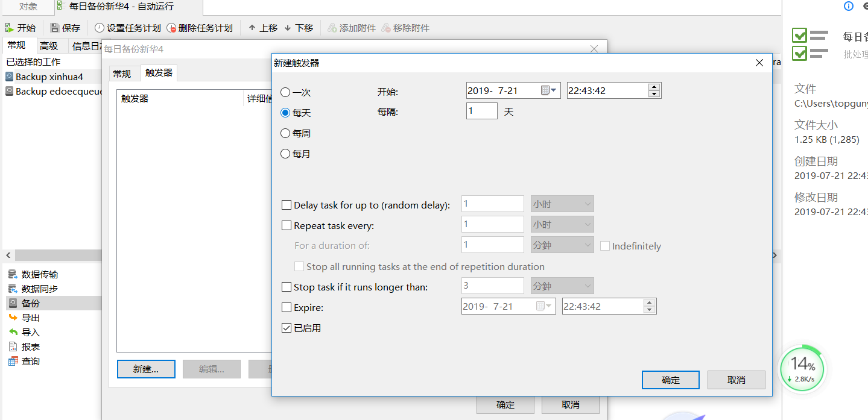The height and width of the screenshot is (420, 868).
Task: Increase start time with spinner up arrow
Action: click(654, 87)
